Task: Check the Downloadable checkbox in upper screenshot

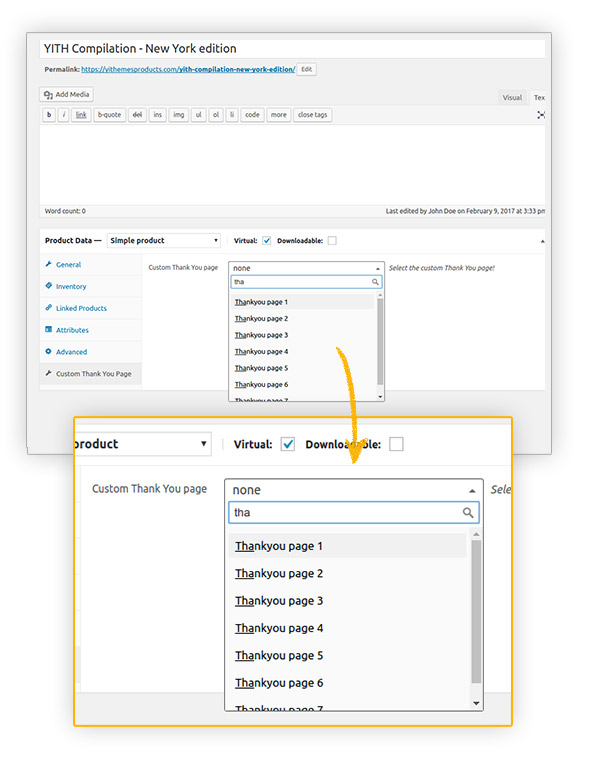Action: coord(332,241)
